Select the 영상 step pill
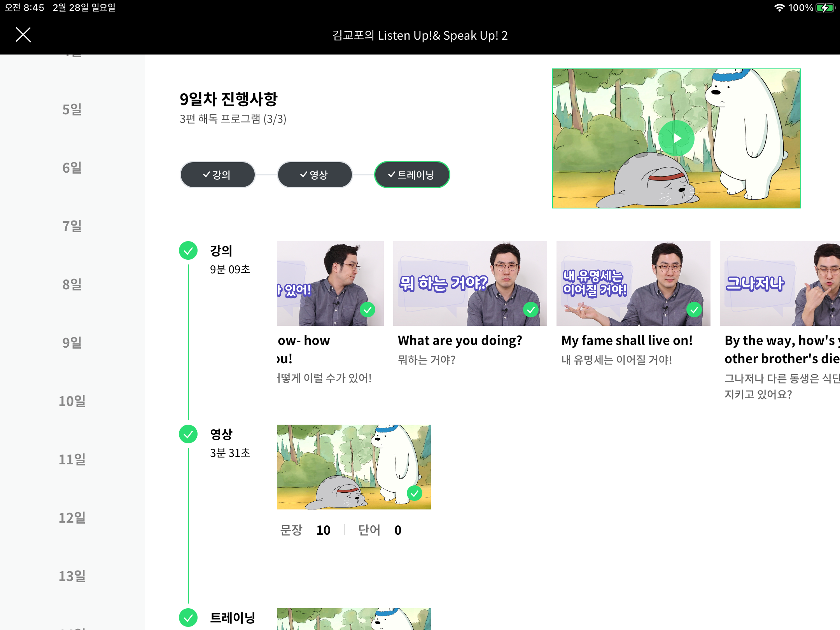 (315, 175)
